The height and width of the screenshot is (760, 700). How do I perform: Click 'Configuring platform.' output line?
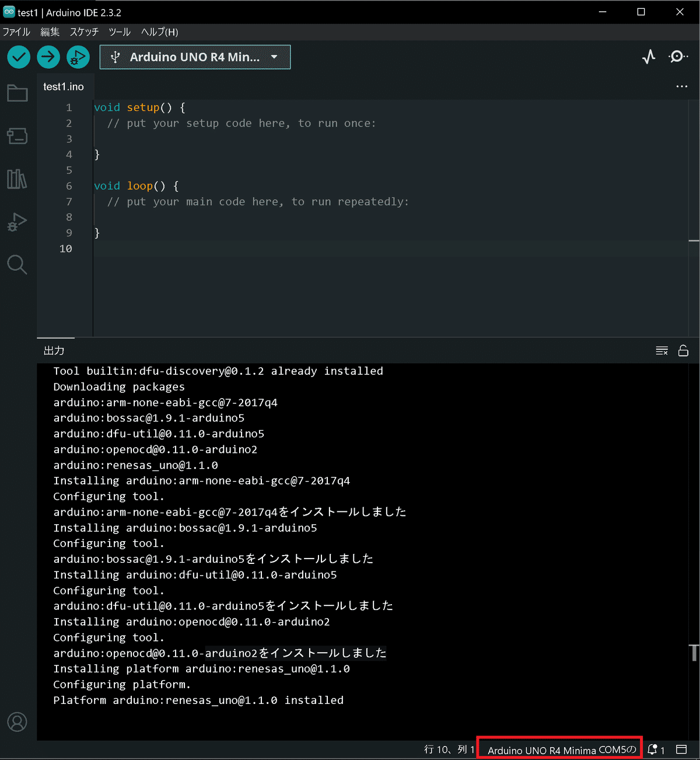coord(122,685)
